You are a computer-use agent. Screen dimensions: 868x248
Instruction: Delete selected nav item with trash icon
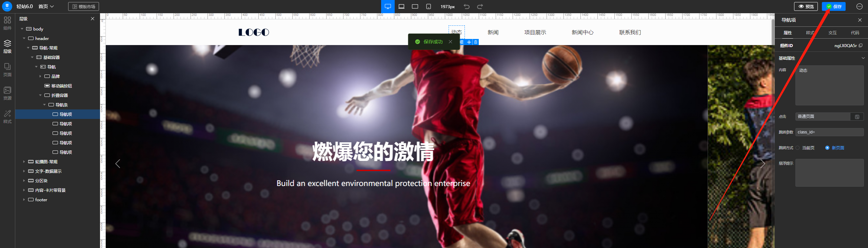coord(476,42)
